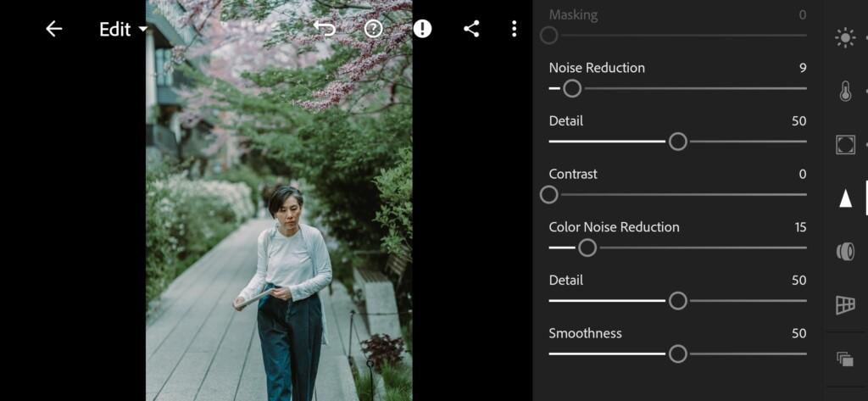Tap the back arrow
Image resolution: width=868 pixels, height=401 pixels.
tap(53, 29)
